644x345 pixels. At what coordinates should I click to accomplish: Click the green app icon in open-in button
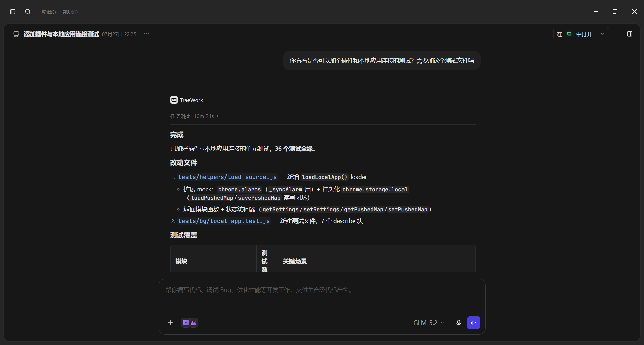point(569,34)
